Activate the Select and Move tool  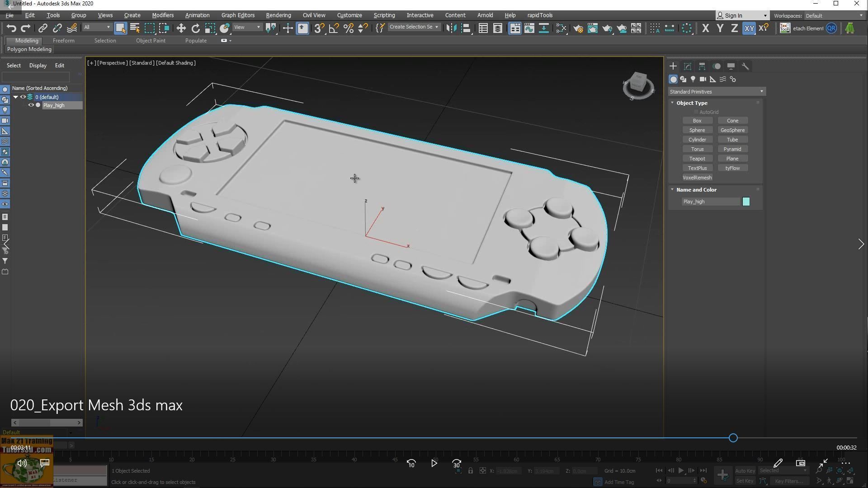click(181, 28)
